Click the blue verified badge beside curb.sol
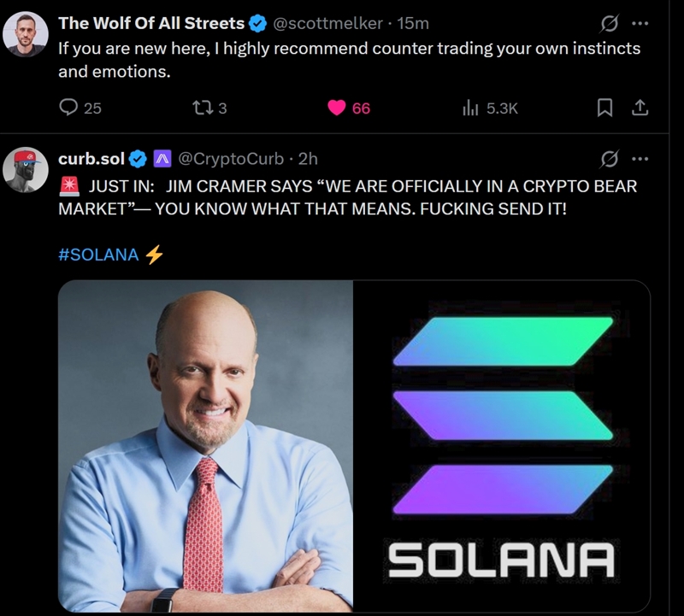 (x=139, y=159)
